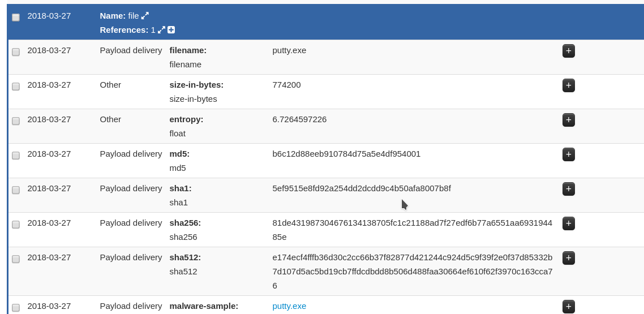Click the md5 hash value b6c12d88...
Viewport: 644px width, 314px height.
tap(346, 154)
